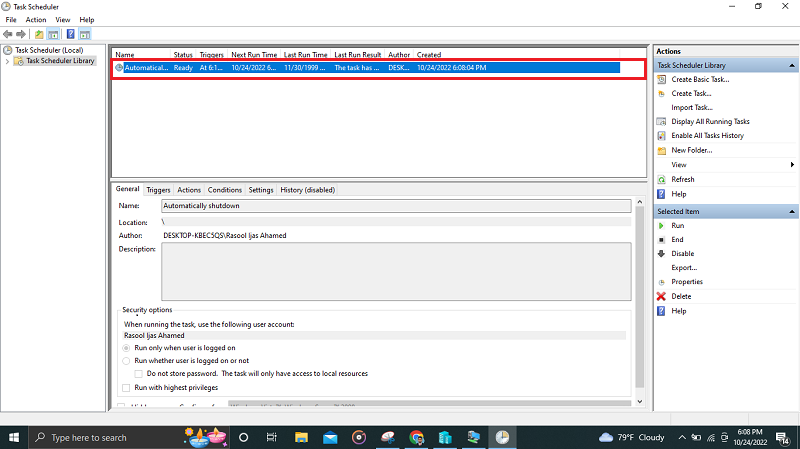Click the Create Basic Task icon
The image size is (800, 449).
661,80
